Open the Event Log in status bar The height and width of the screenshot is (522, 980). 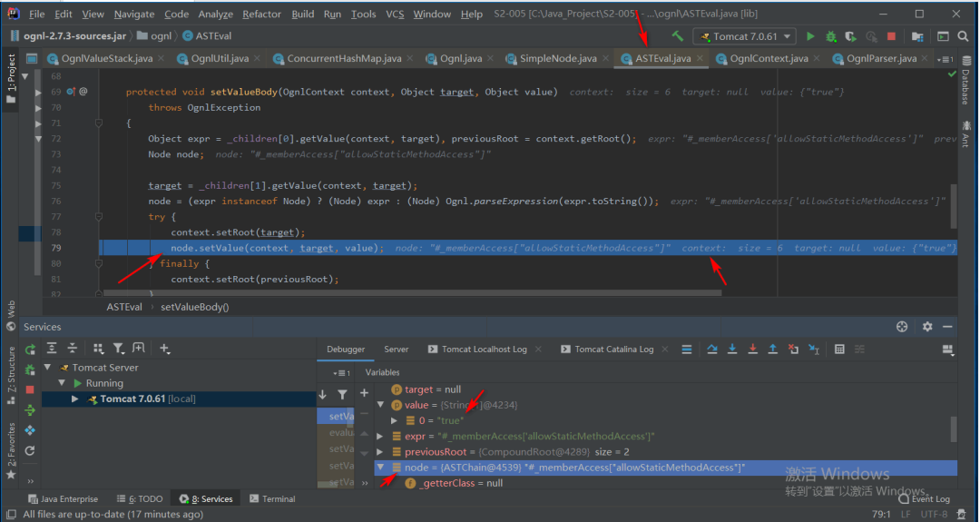pos(928,498)
